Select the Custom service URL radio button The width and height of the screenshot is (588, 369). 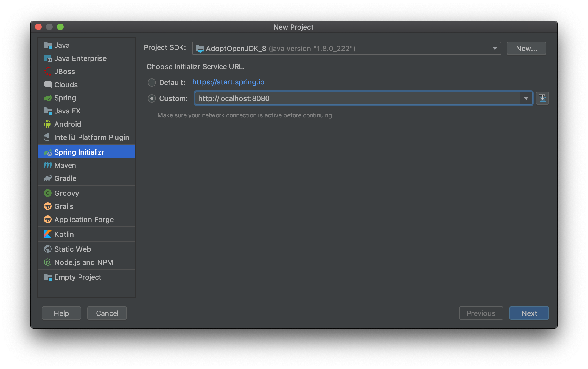pyautogui.click(x=152, y=98)
